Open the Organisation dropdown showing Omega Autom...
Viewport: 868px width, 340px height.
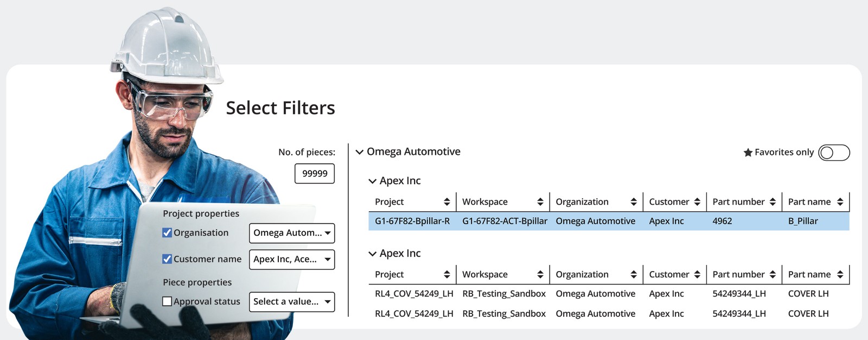(292, 233)
